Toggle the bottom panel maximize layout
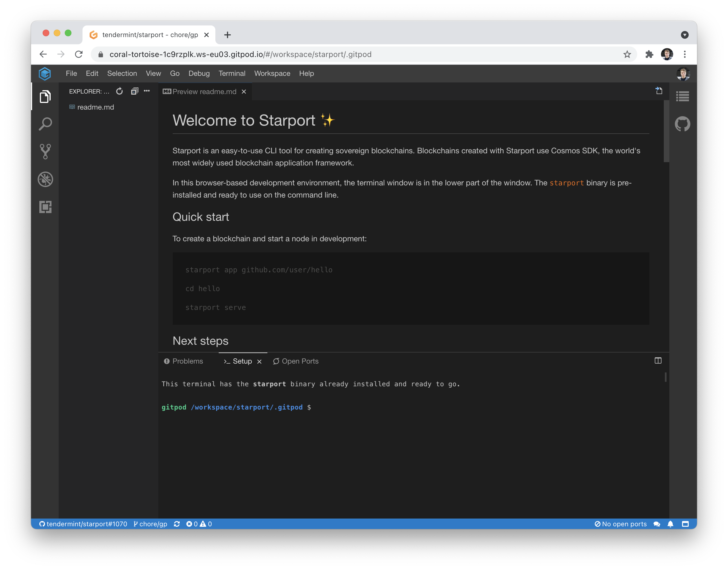Screen dimensions: 728x570 (658, 361)
